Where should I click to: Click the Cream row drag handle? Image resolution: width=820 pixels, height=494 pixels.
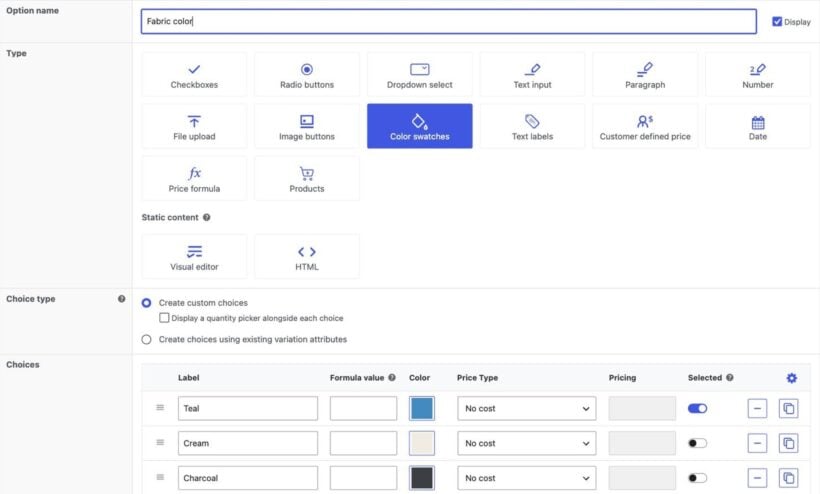click(160, 443)
